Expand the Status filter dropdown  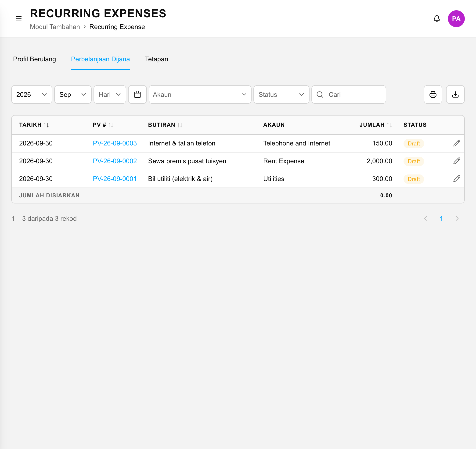281,94
